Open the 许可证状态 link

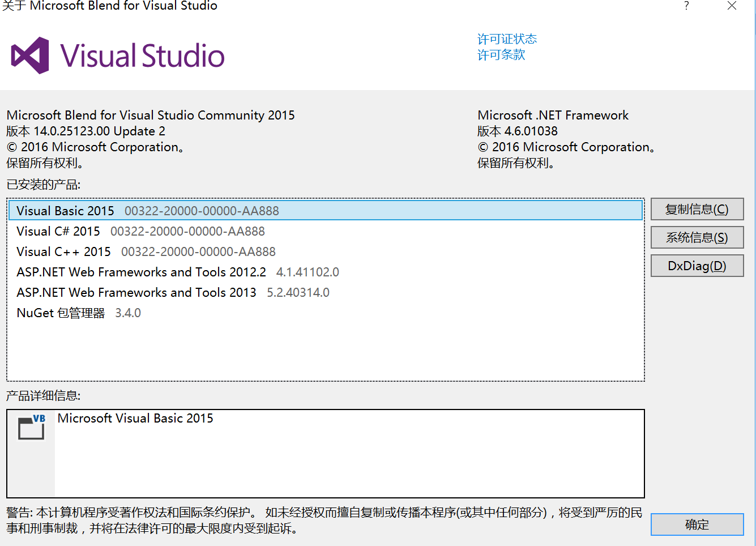pos(507,39)
